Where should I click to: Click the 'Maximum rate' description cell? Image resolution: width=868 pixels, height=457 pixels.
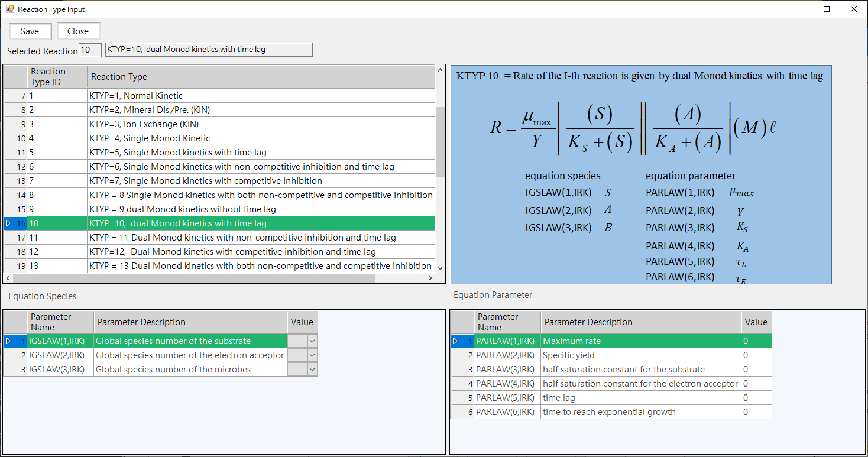point(641,341)
